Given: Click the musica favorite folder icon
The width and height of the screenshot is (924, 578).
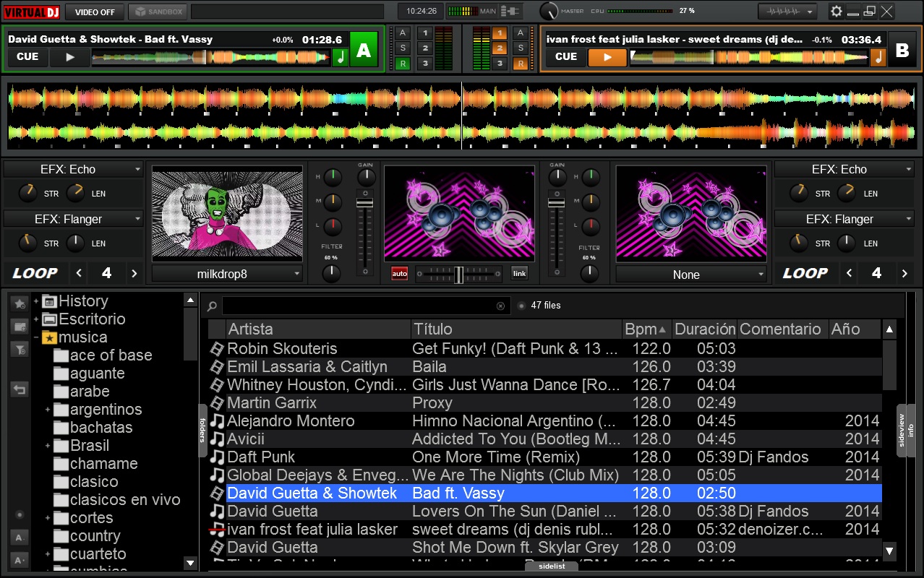Looking at the screenshot, I should pyautogui.click(x=49, y=337).
